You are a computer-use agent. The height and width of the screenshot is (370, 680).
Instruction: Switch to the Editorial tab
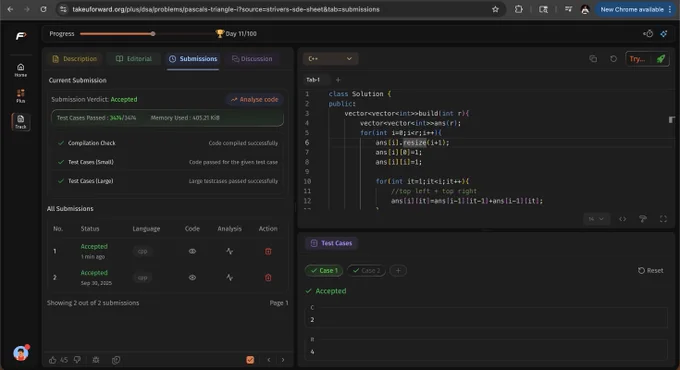pos(134,59)
